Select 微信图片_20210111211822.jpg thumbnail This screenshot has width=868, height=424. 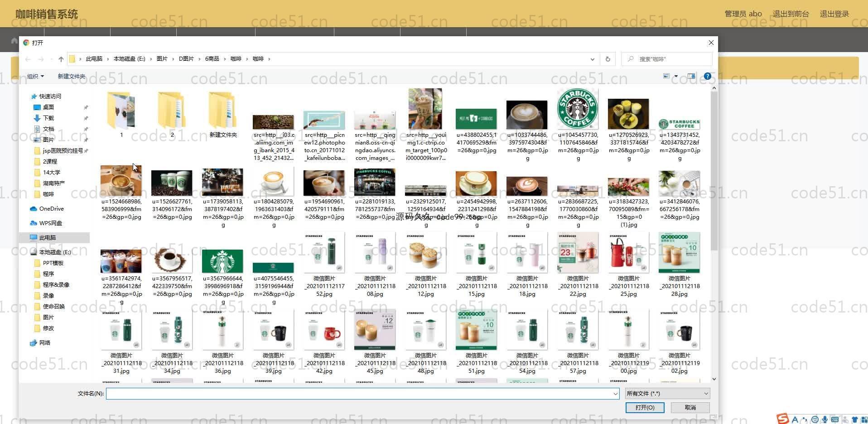(x=578, y=253)
